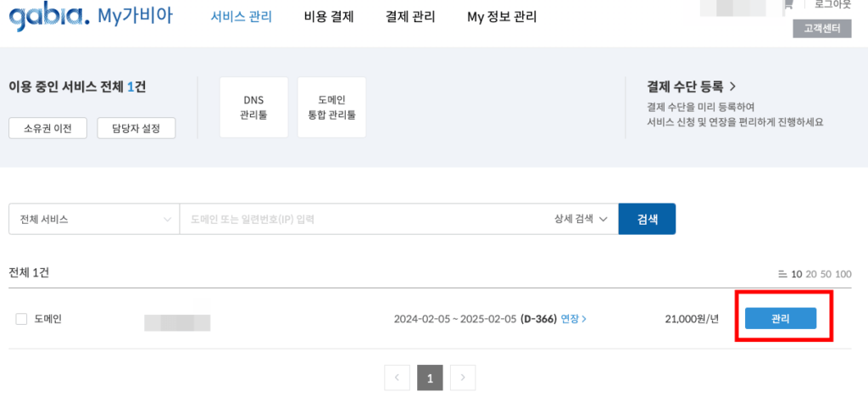
Task: Click the 검색 button
Action: [x=647, y=219]
